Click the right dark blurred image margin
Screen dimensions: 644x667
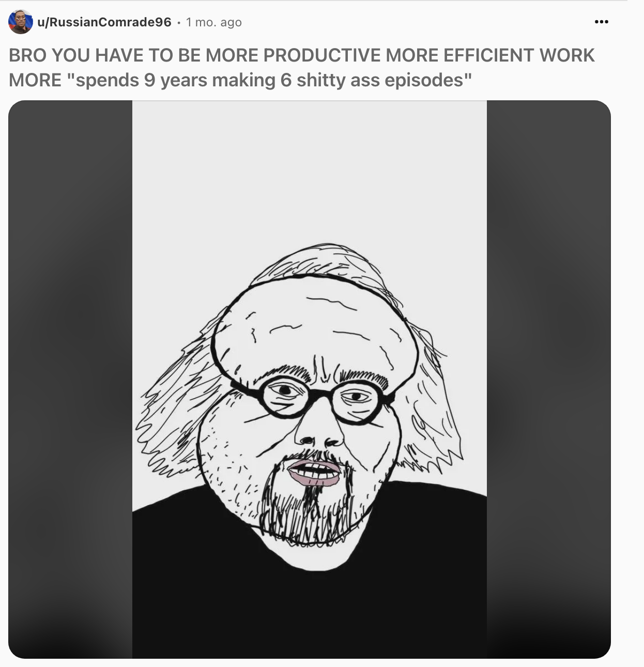pyautogui.click(x=549, y=380)
